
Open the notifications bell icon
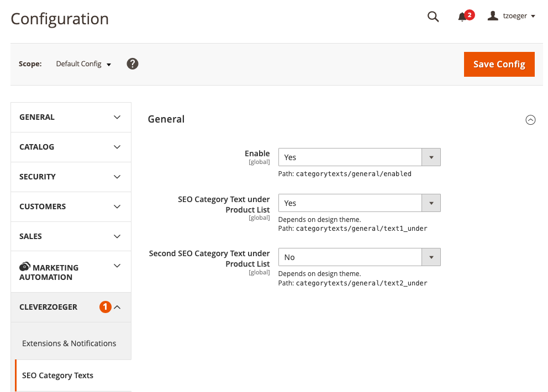(463, 17)
